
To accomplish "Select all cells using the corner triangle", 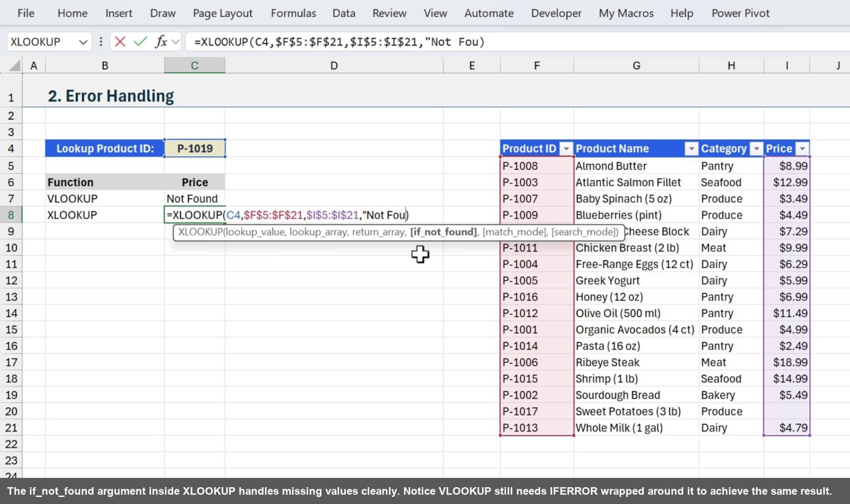I will coord(13,65).
